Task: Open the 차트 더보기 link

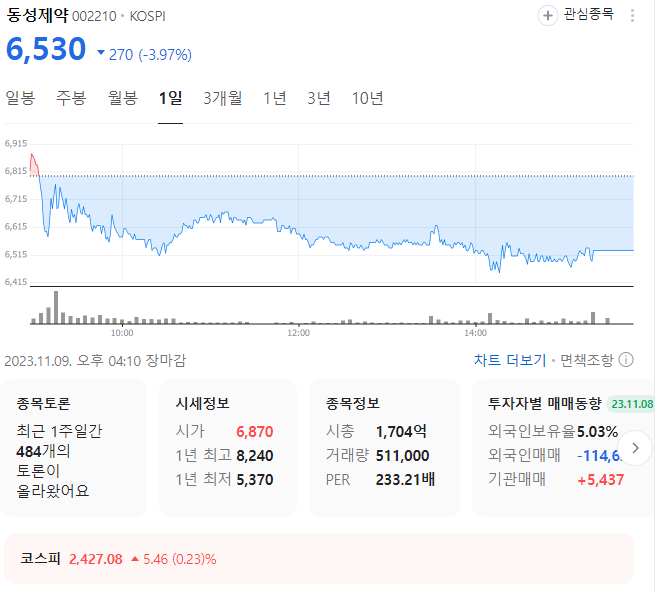Action: 510,360
